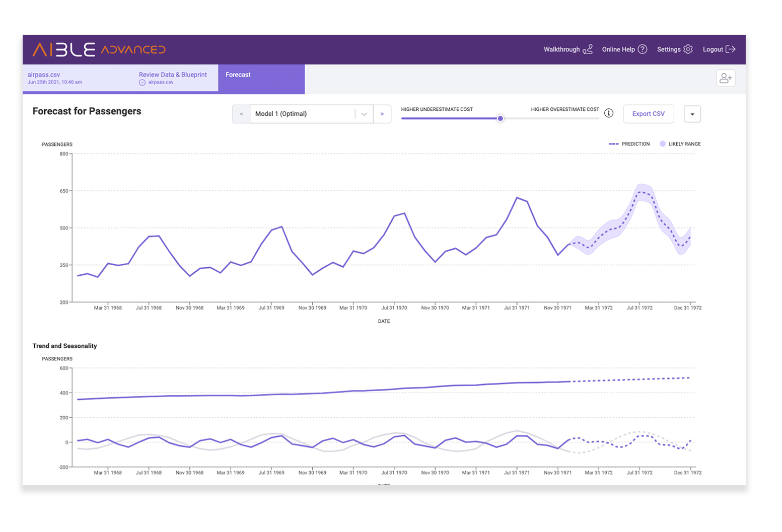Click the Online Help link
782x532 pixels.
pyautogui.click(x=618, y=49)
